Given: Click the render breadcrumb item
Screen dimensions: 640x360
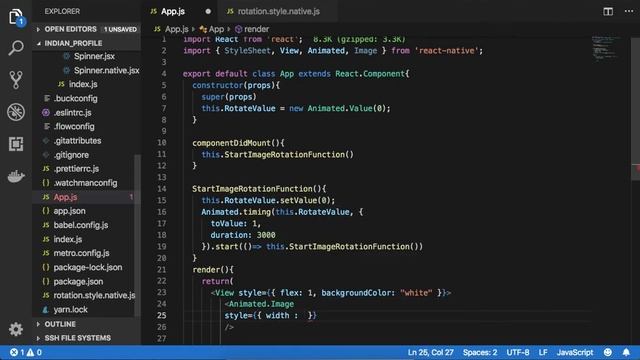Looking at the screenshot, I should pyautogui.click(x=252, y=29).
